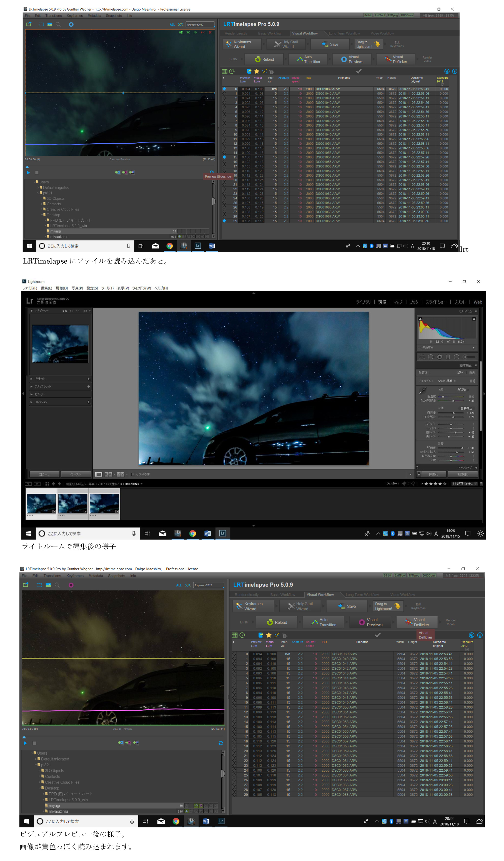Collapse the ヒストグラム panel in Lightroom

click(476, 312)
